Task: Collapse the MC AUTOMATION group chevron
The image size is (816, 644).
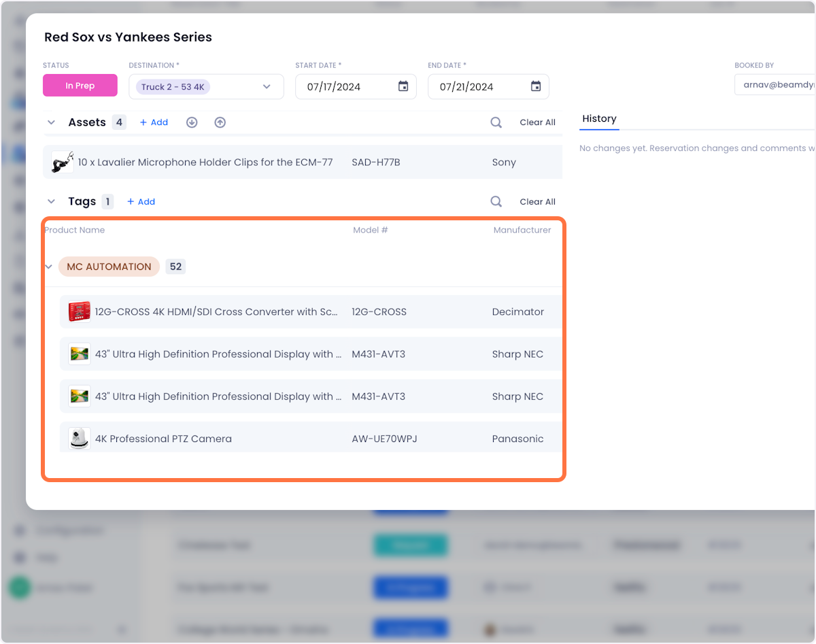Action: 48,267
